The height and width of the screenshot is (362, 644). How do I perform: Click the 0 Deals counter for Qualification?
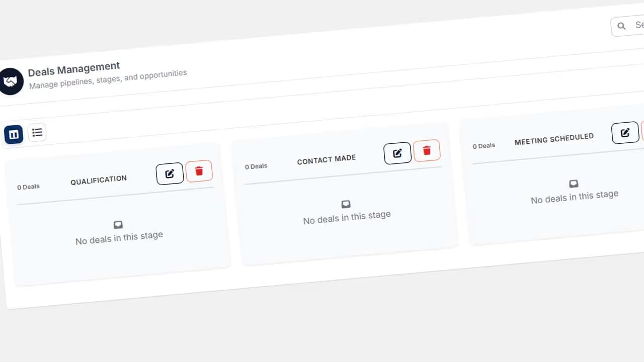28,187
